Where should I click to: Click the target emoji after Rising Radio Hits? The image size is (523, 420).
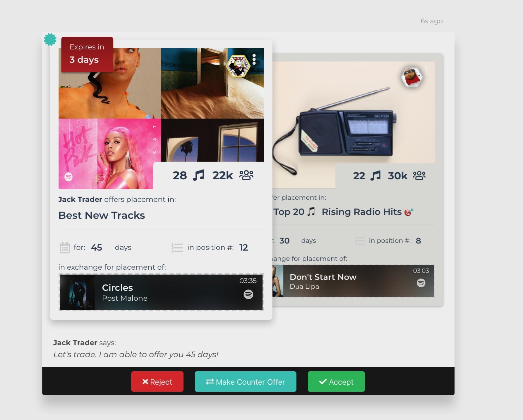coord(409,212)
